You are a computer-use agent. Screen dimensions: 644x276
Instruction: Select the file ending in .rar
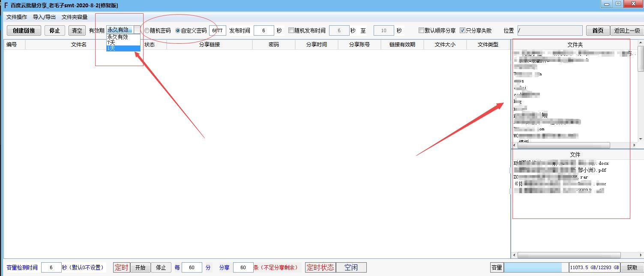click(x=551, y=176)
